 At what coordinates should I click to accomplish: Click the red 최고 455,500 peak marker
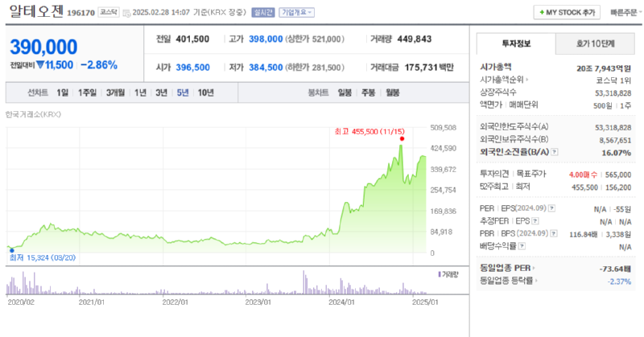[x=402, y=138]
